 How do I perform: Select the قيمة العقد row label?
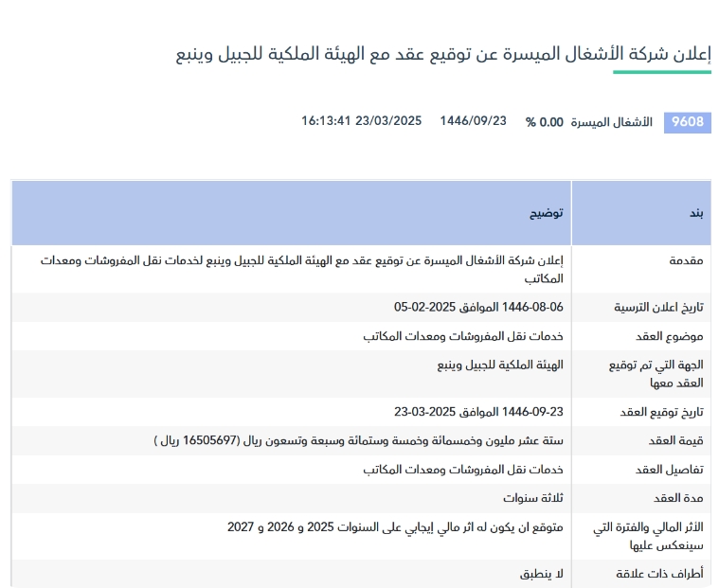pyautogui.click(x=678, y=441)
